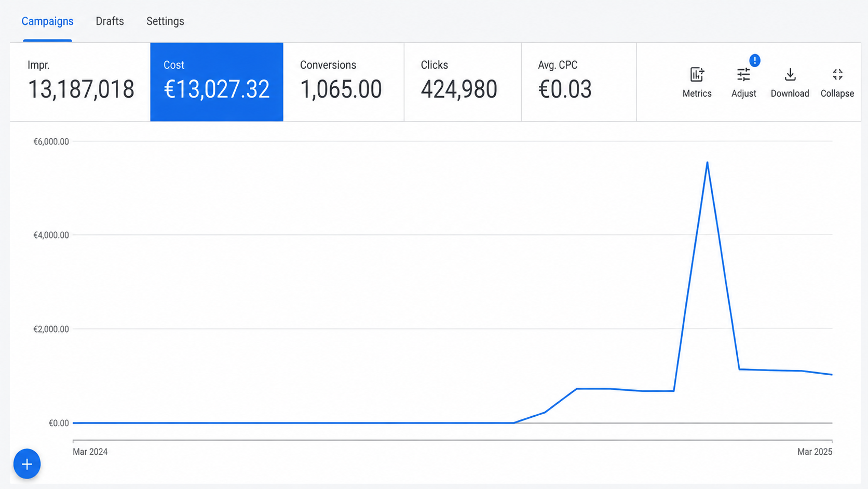Click the cost spike peak on chart
This screenshot has height=489, width=868.
[707, 163]
